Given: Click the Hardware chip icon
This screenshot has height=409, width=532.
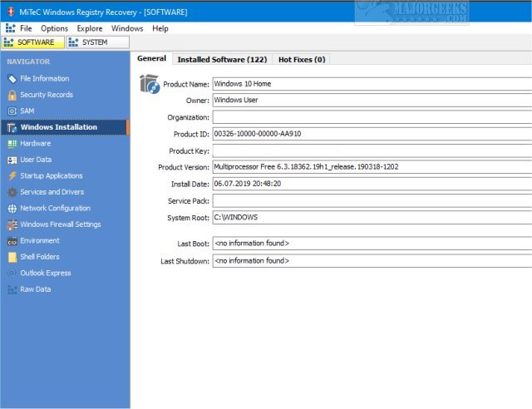Looking at the screenshot, I should click(12, 144).
